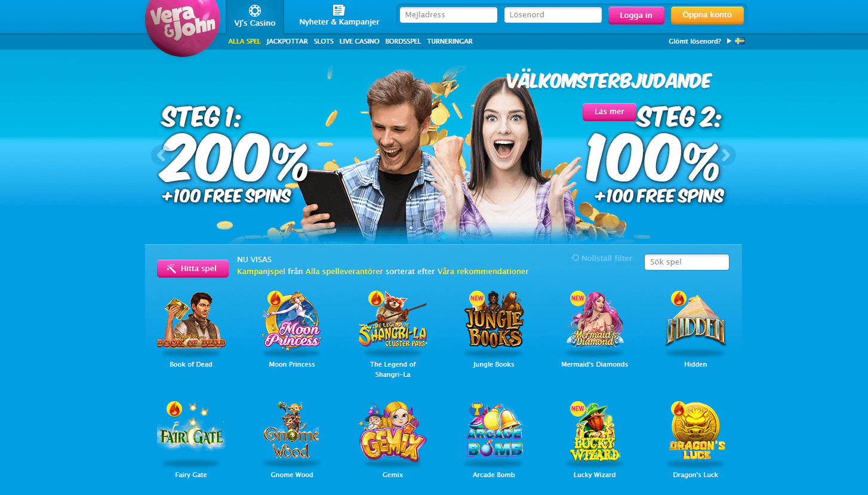Open the Arcade Bomb game icon
Viewport: 868px width, 495px height.
coord(494,431)
